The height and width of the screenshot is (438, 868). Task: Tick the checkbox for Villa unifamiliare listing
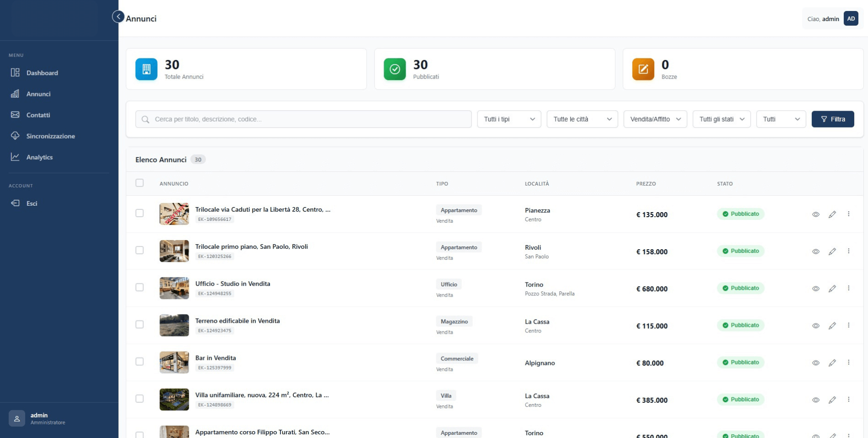[140, 398]
